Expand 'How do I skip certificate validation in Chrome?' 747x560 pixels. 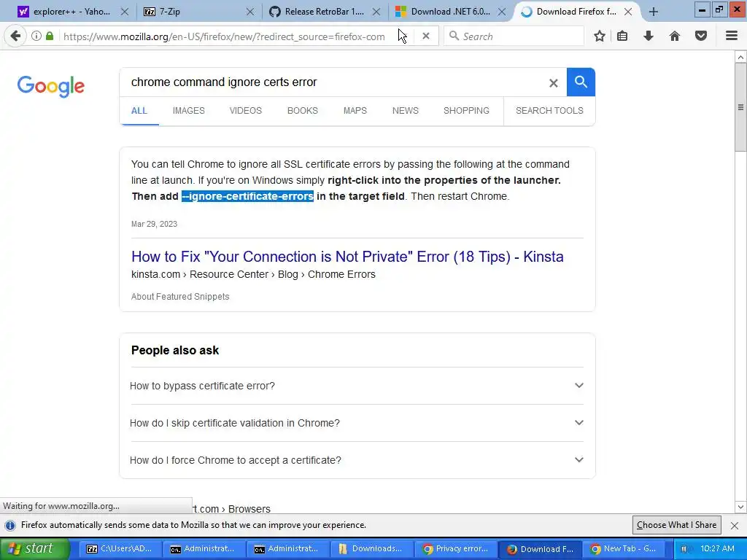pos(356,423)
